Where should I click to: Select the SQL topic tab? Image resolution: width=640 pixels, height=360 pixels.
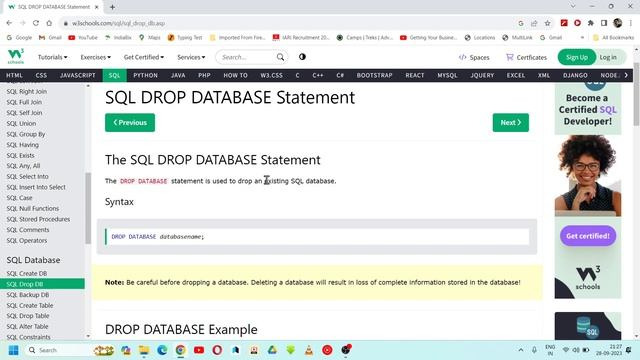(114, 76)
